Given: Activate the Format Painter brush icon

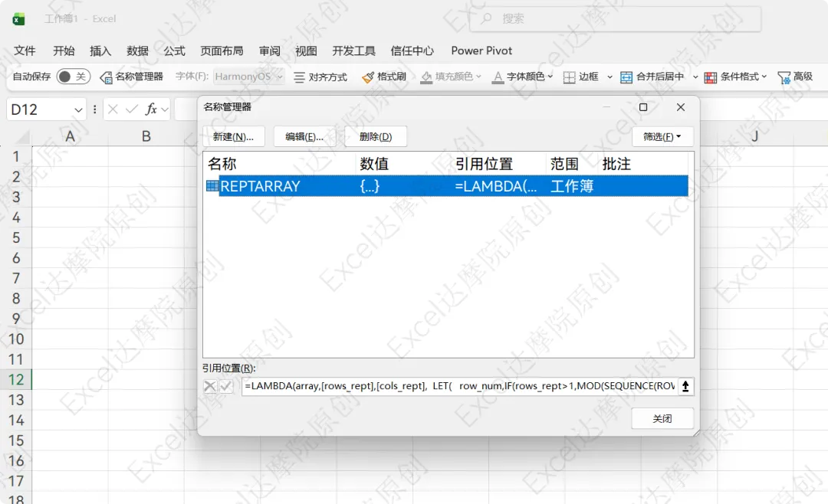Looking at the screenshot, I should [367, 77].
